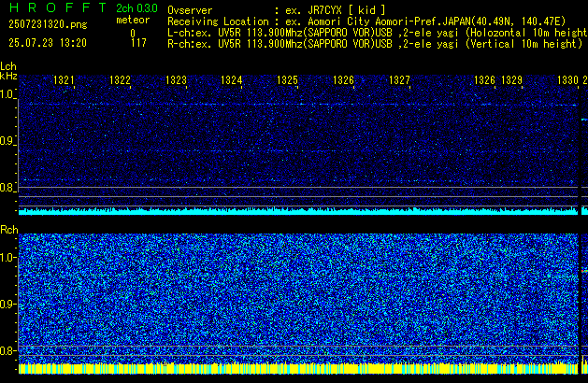Click the Rch 0.8 kHz axis label

[x=7, y=350]
